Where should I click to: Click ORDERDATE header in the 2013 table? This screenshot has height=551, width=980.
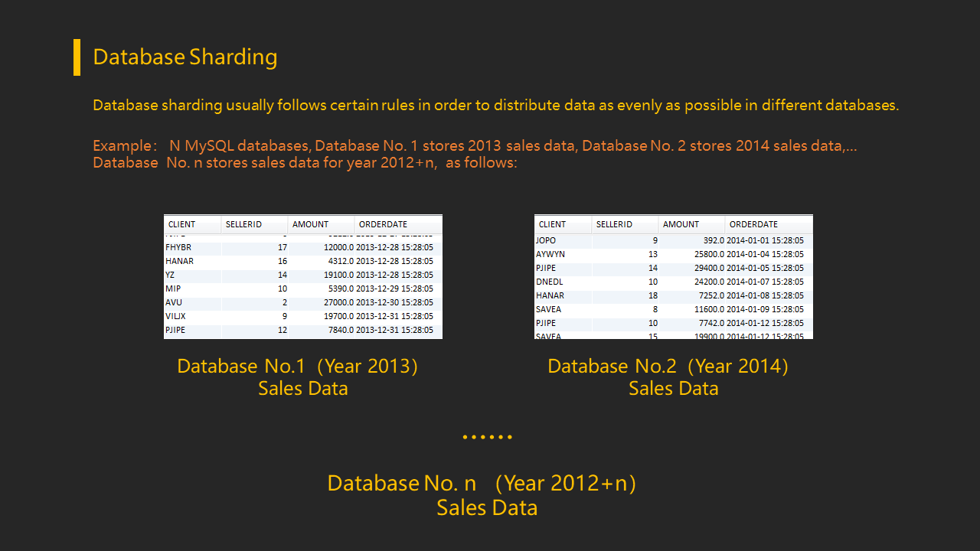(x=383, y=224)
